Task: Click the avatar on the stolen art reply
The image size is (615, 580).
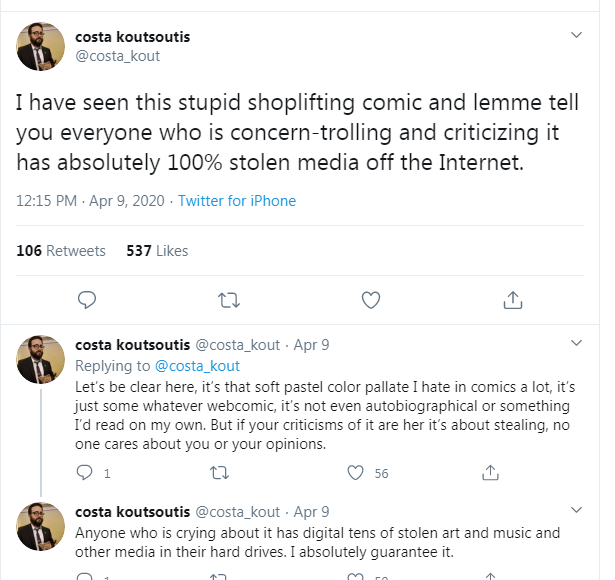Action: point(41,526)
